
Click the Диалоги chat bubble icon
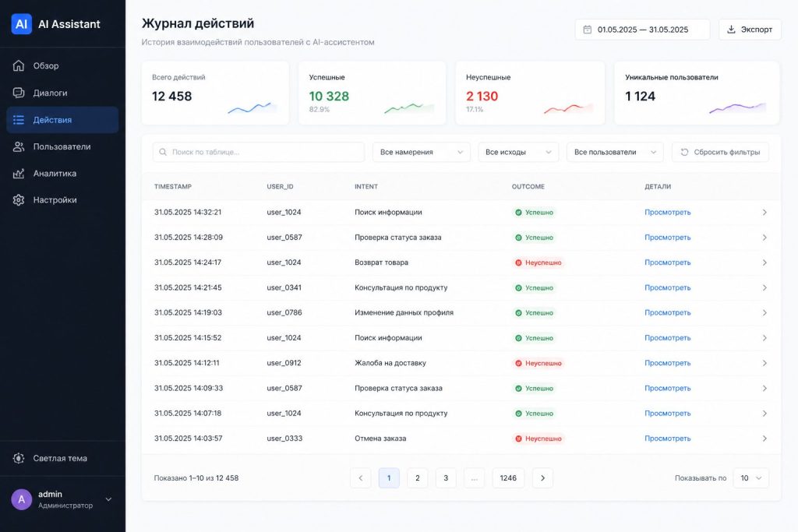(19, 93)
